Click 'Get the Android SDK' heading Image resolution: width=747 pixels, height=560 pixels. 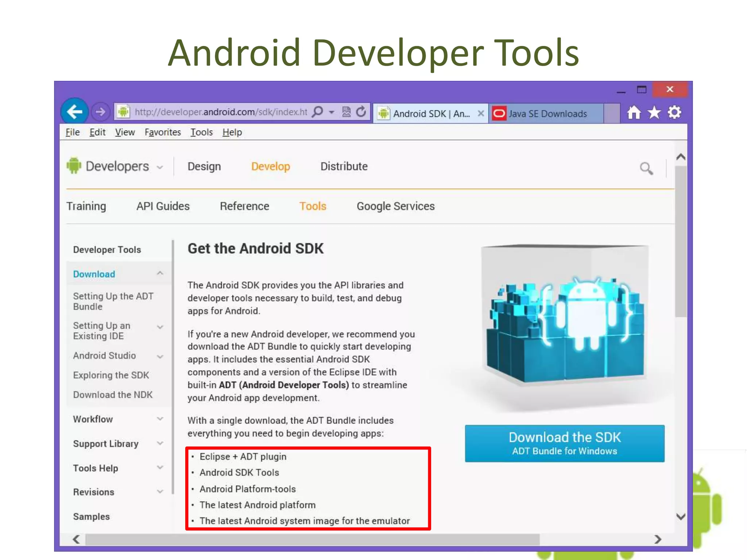(x=255, y=249)
